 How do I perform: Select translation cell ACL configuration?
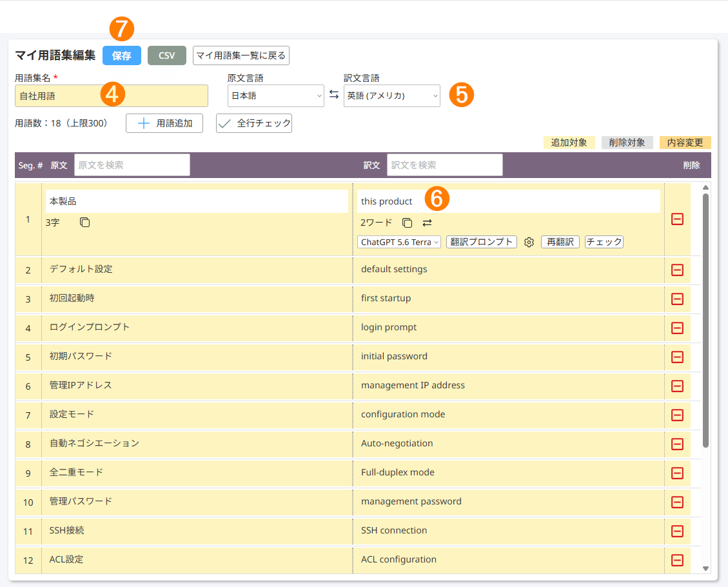(x=508, y=560)
